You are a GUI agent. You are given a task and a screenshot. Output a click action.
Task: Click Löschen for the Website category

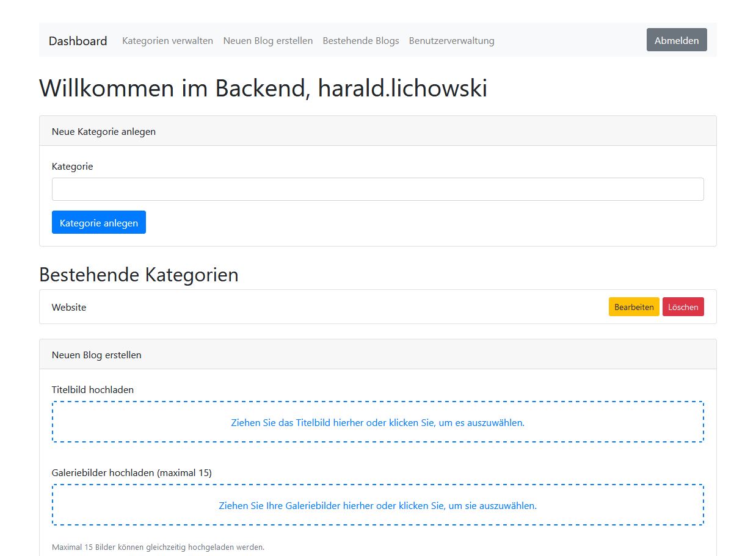coord(683,306)
